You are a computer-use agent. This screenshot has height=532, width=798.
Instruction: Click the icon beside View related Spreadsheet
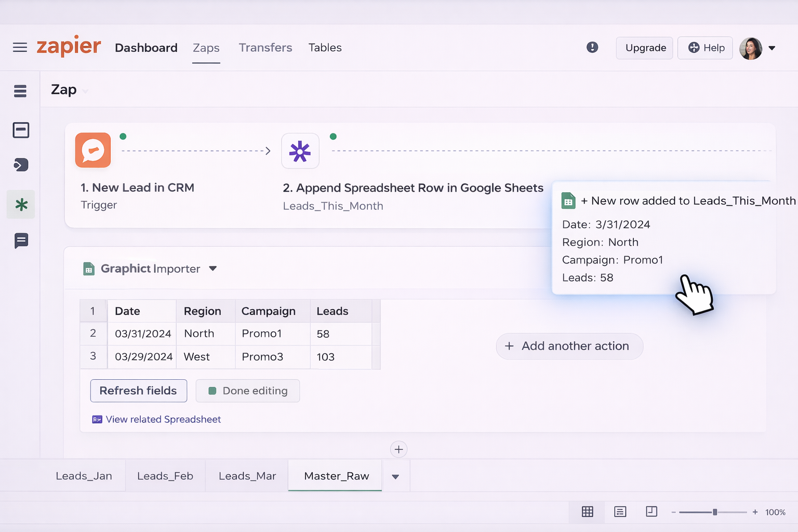coord(97,419)
